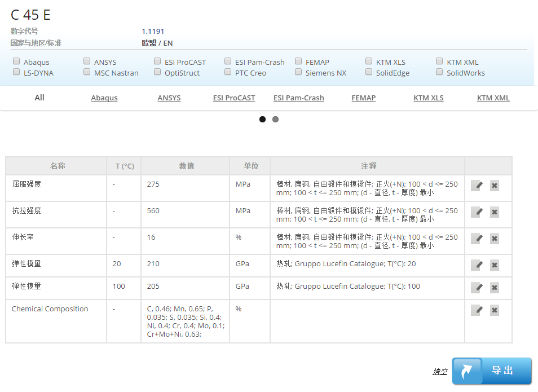The height and width of the screenshot is (392, 538).
Task: Delete the 屈服强度 row
Action: [x=494, y=186]
